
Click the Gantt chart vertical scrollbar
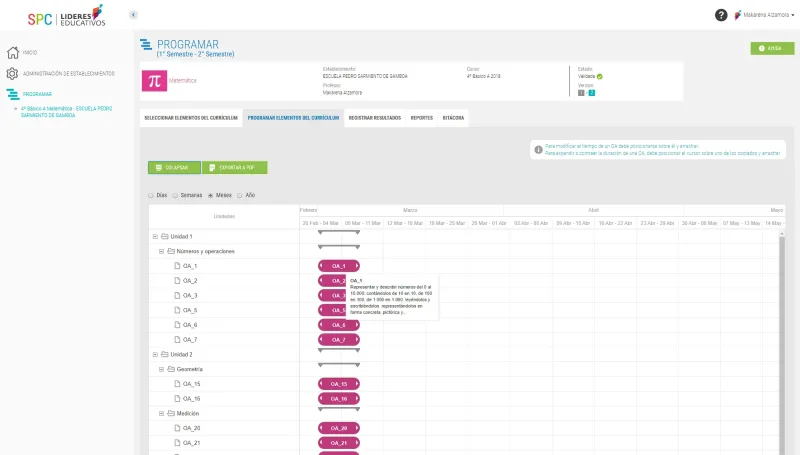point(782,347)
